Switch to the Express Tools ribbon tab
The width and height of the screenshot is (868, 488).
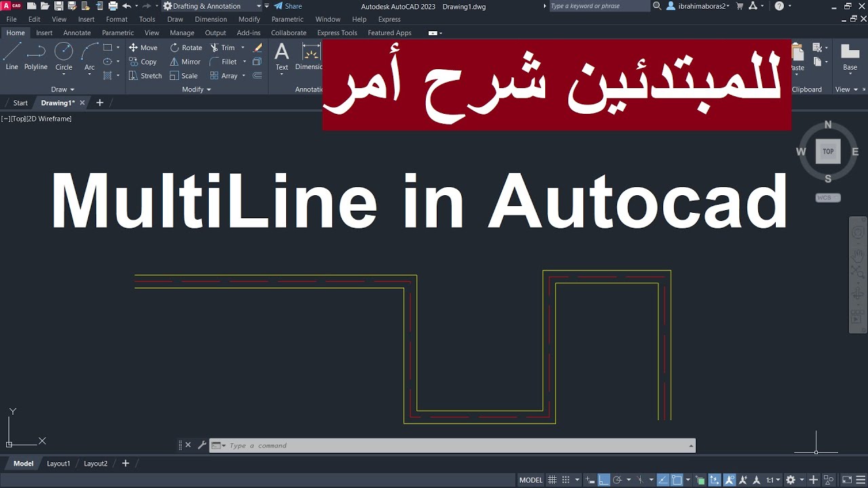(337, 33)
